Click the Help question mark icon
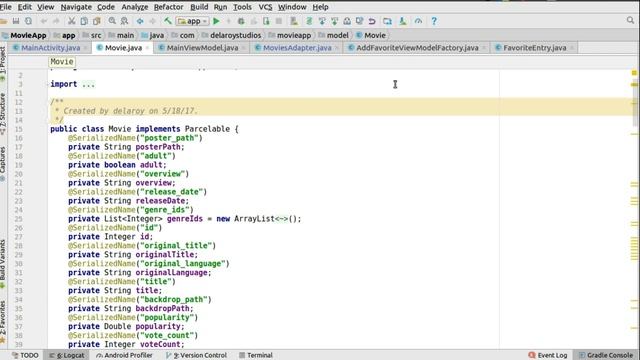The width and height of the screenshot is (640, 360). click(434, 21)
